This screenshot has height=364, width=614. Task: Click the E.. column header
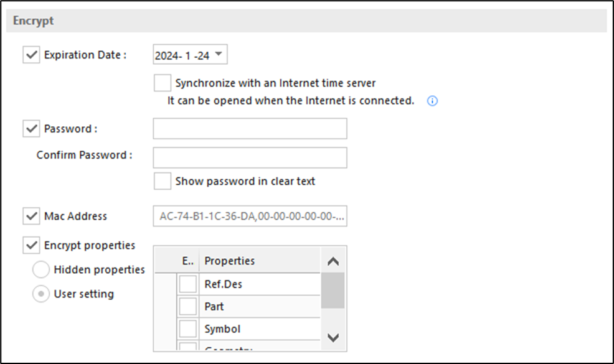(x=187, y=261)
